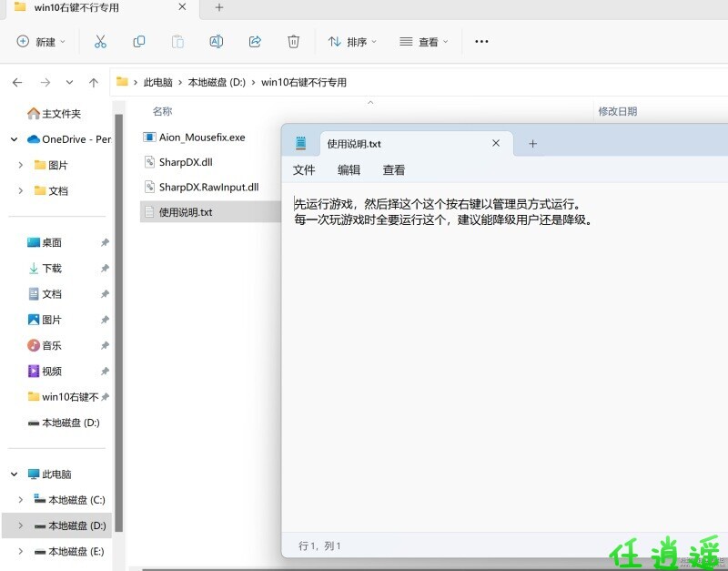Expand the 本地磁盘 (C:) tree node

20,500
